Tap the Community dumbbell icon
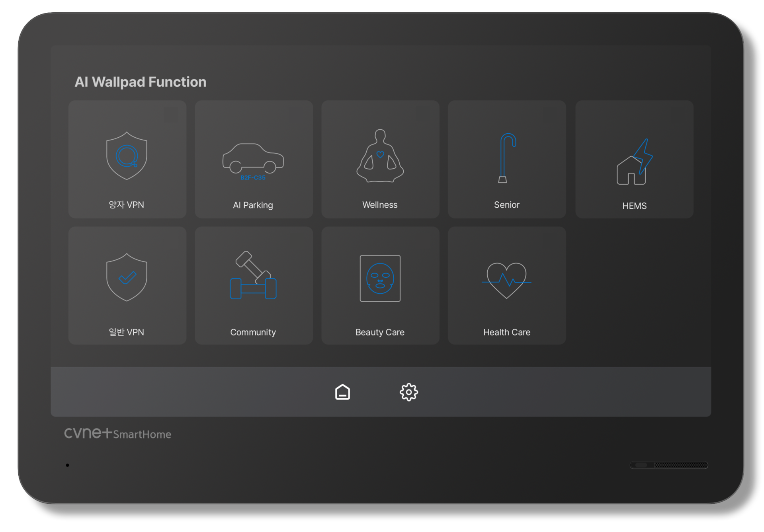This screenshot has width=764, height=532. (253, 275)
